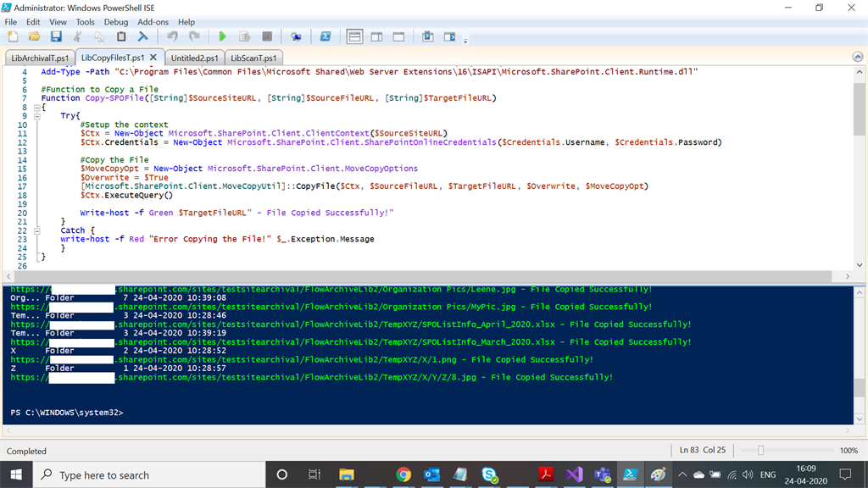
Task: Open toolbar overflow options arrow
Action: (465, 41)
